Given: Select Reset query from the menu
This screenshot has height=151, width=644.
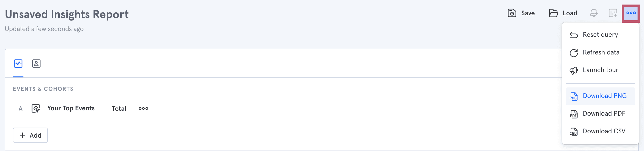Looking at the screenshot, I should pos(600,35).
